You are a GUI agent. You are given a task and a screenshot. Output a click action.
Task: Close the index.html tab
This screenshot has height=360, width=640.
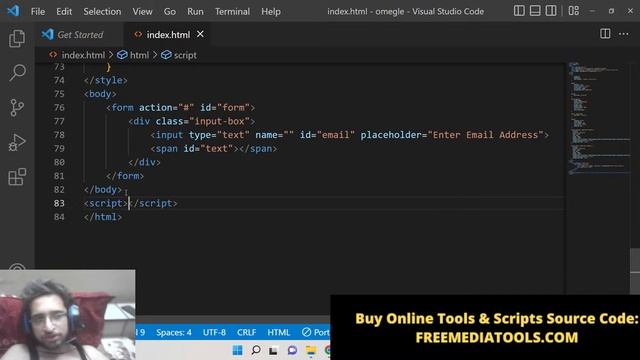[200, 34]
